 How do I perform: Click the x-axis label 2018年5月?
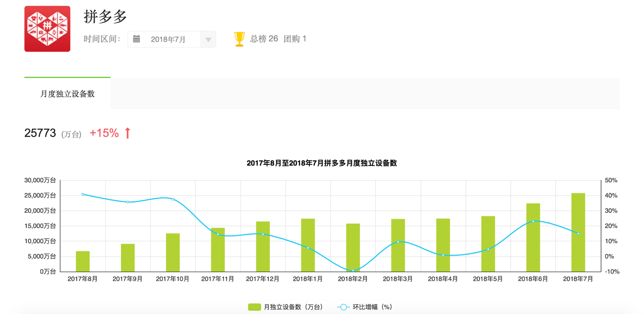(488, 279)
